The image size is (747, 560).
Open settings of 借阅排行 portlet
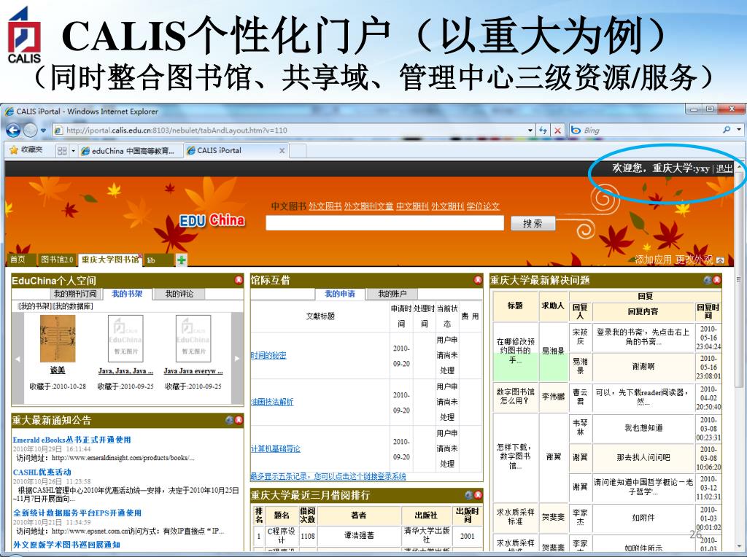[x=468, y=495]
